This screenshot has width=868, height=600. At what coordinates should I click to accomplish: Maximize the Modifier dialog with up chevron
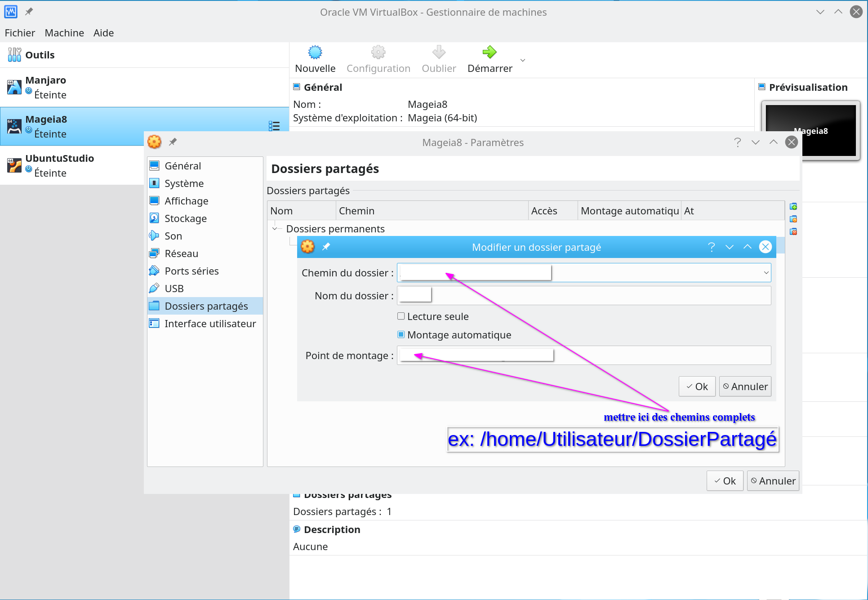point(748,247)
